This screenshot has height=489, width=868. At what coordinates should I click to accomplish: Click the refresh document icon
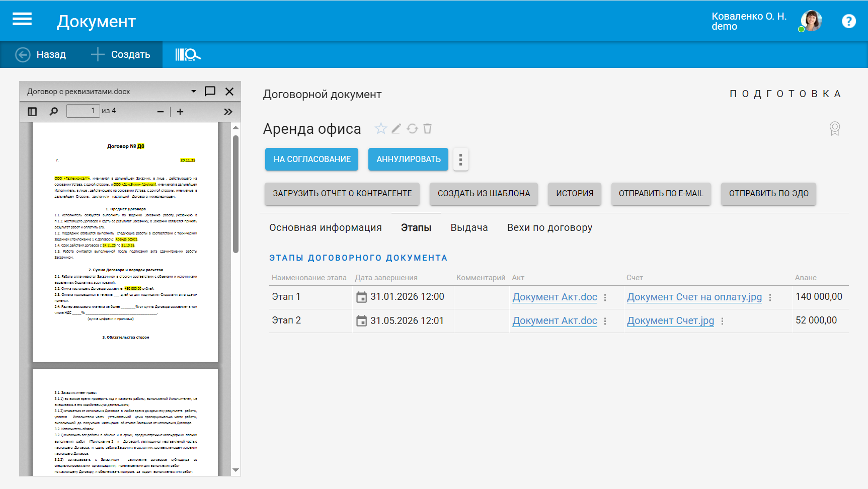click(412, 129)
